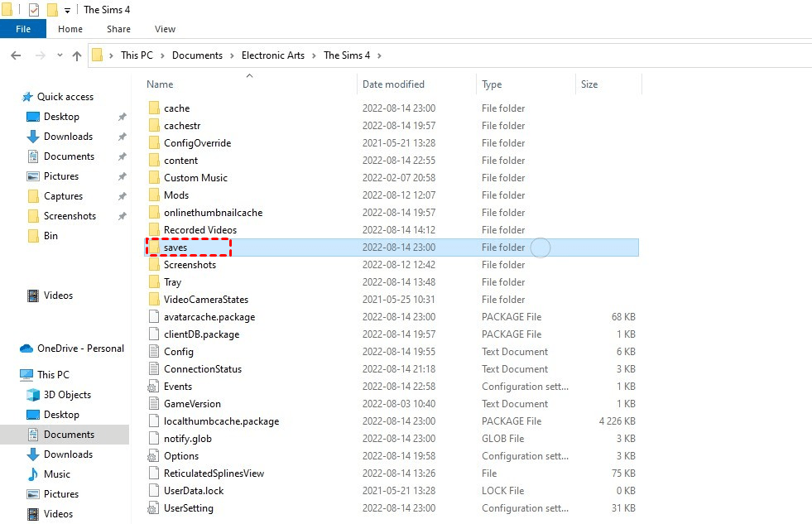Select the clientDB.package file icon
The width and height of the screenshot is (812, 524).
coord(154,334)
